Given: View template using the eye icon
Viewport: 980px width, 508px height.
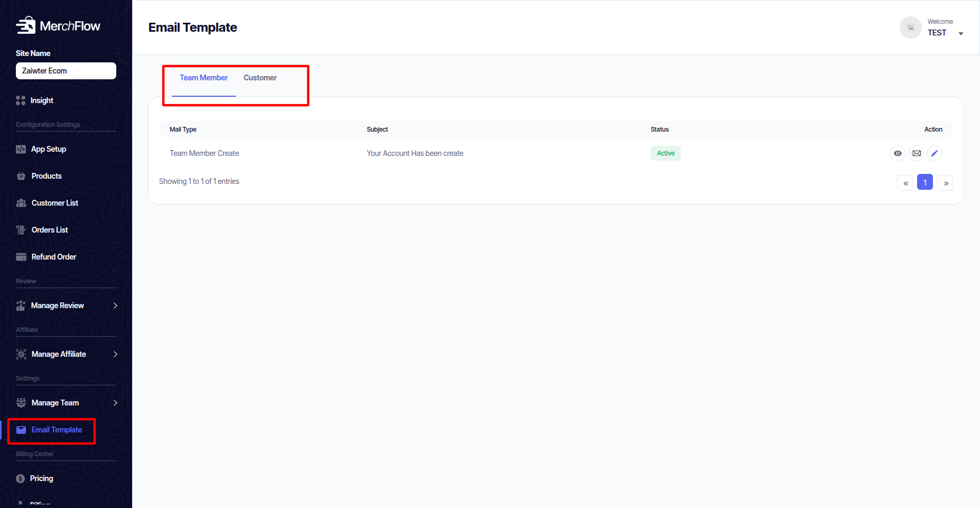Looking at the screenshot, I should (898, 153).
